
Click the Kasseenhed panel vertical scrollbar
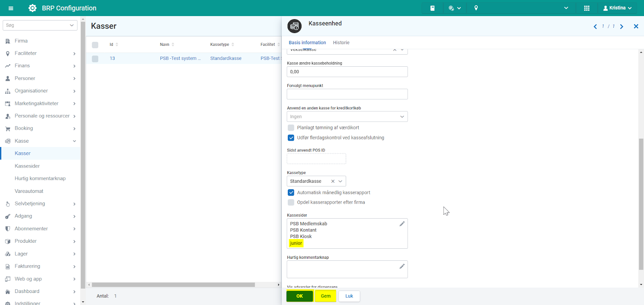(641, 204)
